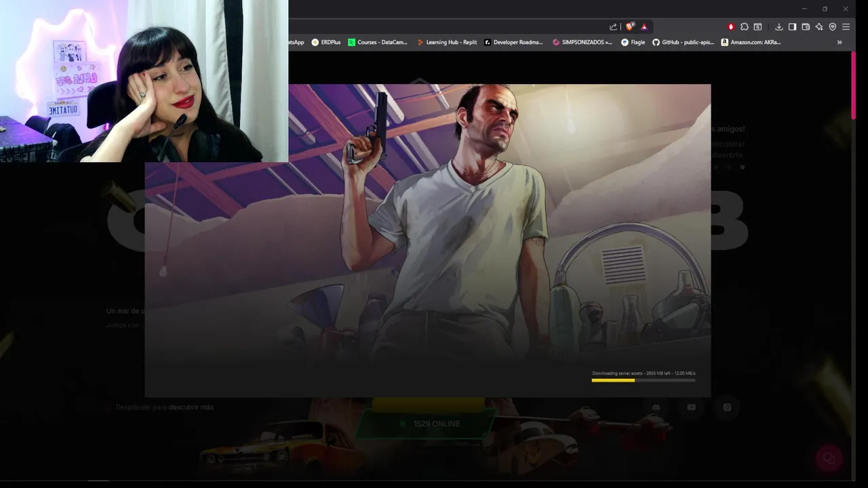This screenshot has height=488, width=868.
Task: Open the tab search icon in the toolbar
Action: [758, 27]
